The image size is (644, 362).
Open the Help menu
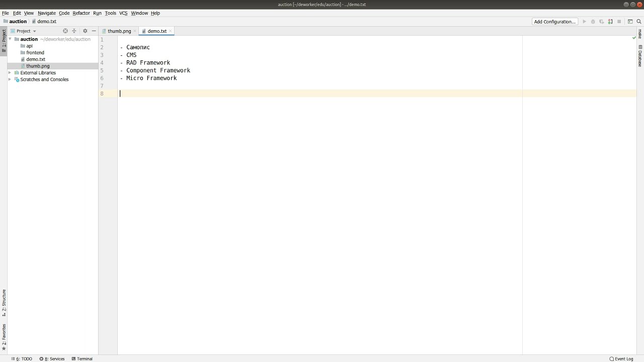click(155, 13)
